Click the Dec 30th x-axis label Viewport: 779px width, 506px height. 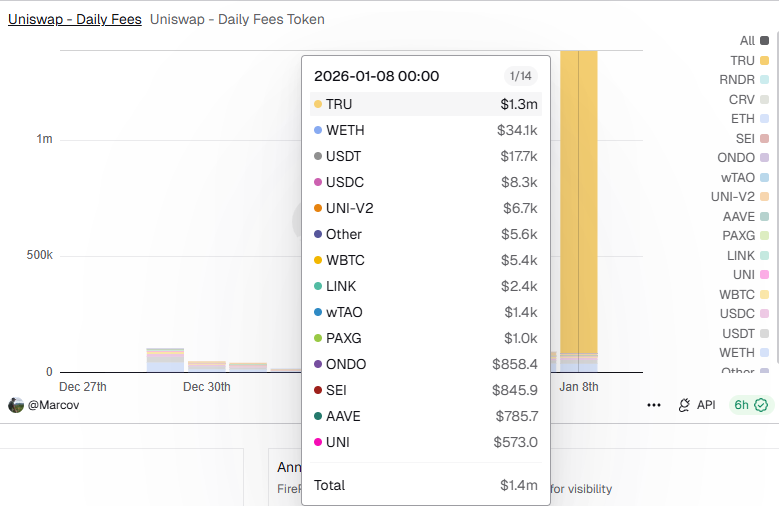208,386
